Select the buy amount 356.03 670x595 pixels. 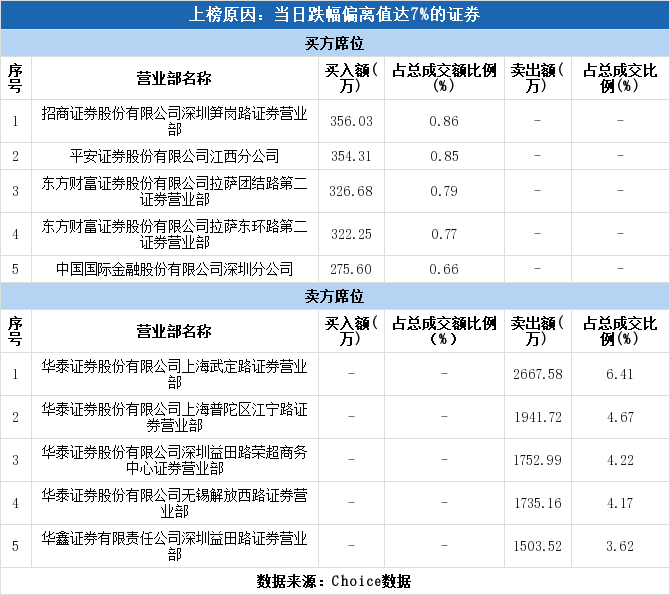tap(351, 121)
